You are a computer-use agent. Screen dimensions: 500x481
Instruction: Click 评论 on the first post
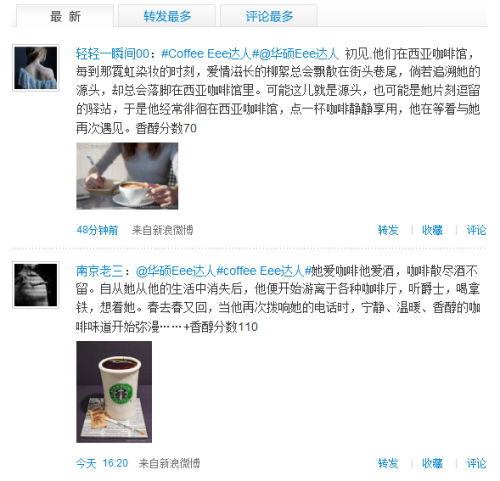476,230
